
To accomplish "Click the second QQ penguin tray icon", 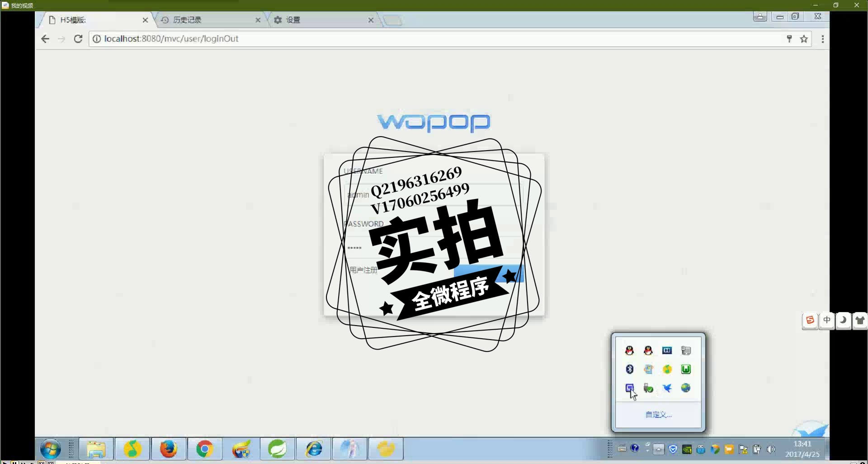I will [648, 350].
